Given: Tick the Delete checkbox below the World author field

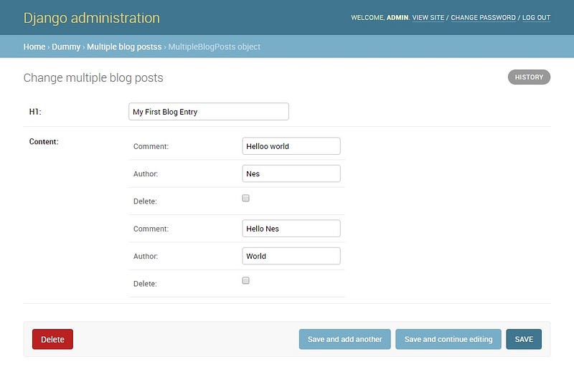Looking at the screenshot, I should coord(245,280).
